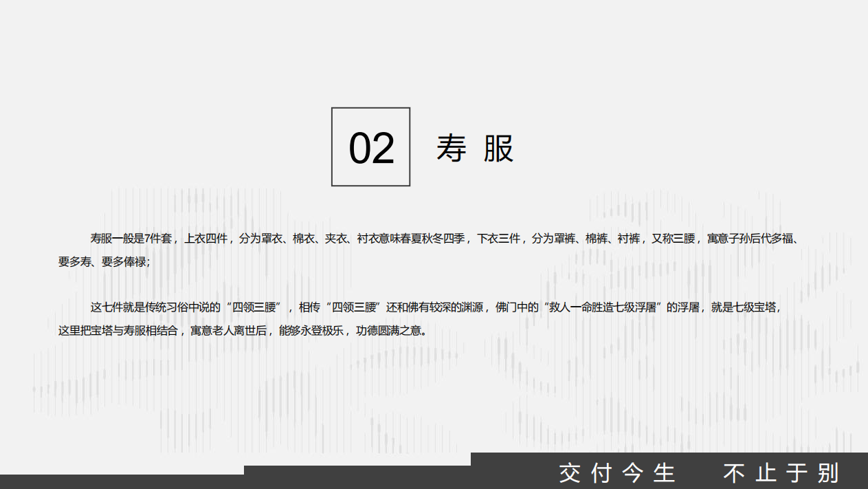Click the boxed number 02
Image resolution: width=868 pixels, height=489 pixels.
click(x=371, y=147)
